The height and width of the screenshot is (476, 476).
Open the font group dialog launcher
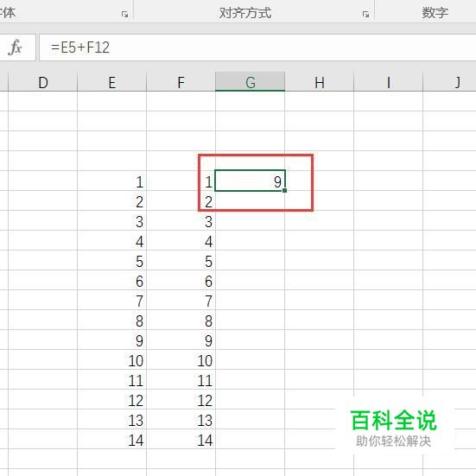pos(124,14)
